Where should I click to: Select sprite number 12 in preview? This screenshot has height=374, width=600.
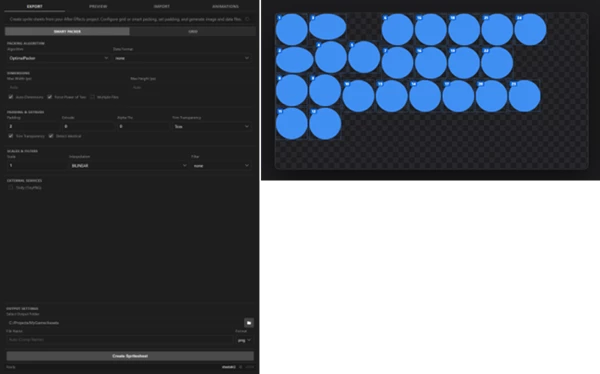[325, 124]
